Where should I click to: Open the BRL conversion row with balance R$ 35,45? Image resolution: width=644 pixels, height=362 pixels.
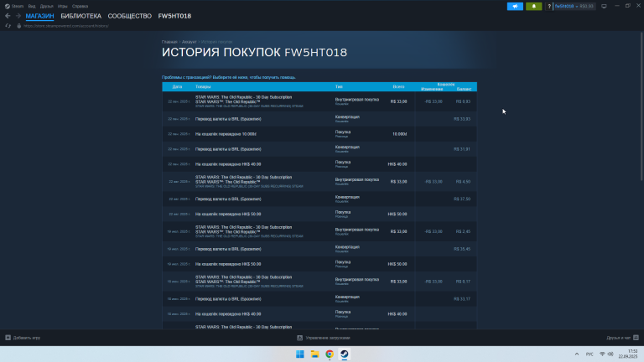(319, 249)
